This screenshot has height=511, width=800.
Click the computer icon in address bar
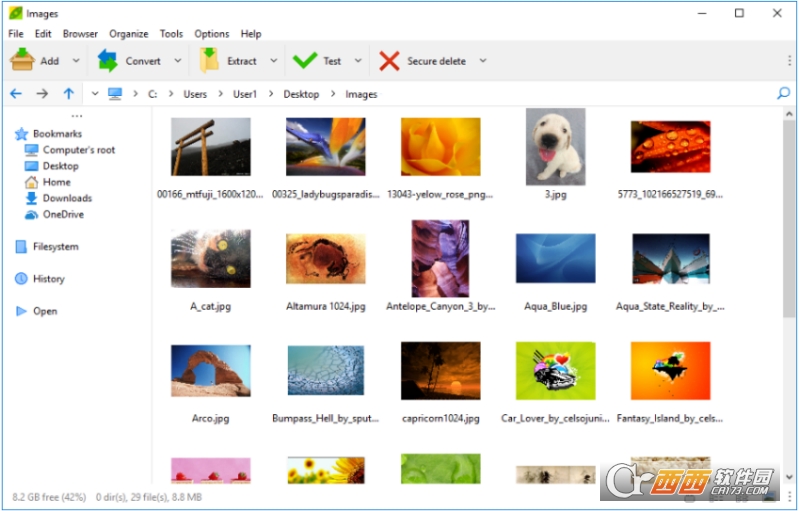pos(115,94)
